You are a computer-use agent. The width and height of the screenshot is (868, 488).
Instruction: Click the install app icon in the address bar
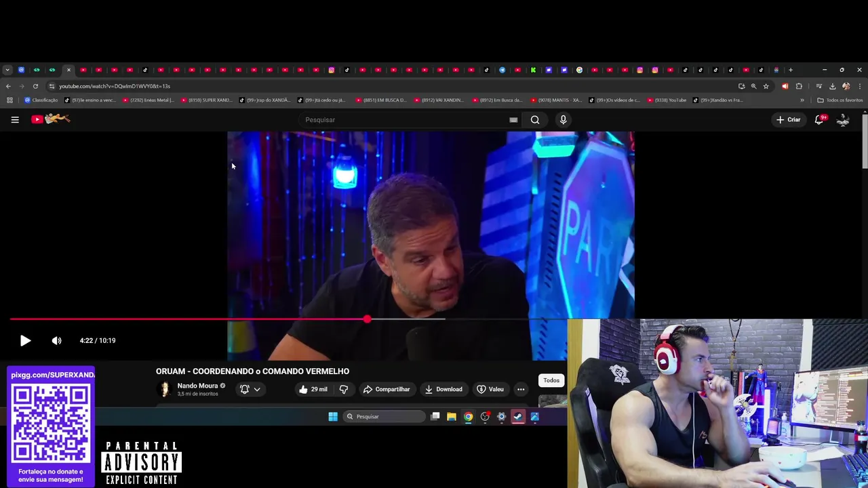(x=741, y=86)
